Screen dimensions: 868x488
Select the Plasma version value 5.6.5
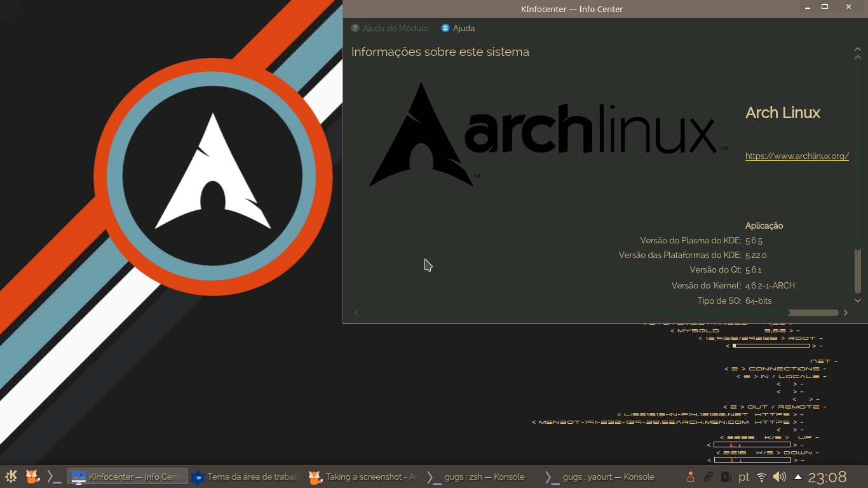pos(754,241)
